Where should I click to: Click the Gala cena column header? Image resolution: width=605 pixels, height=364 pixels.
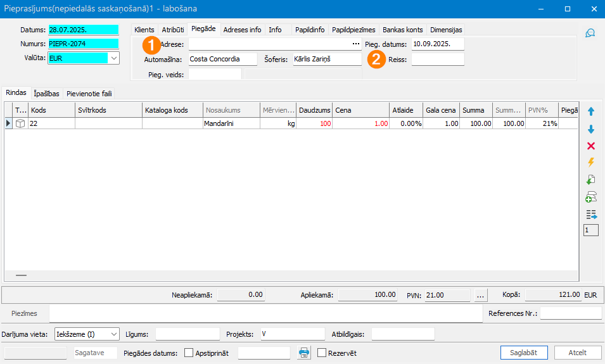coord(442,110)
